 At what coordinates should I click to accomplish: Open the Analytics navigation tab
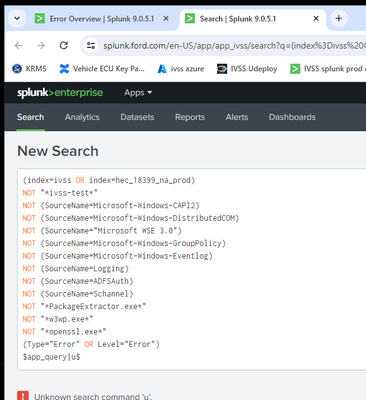pos(82,117)
